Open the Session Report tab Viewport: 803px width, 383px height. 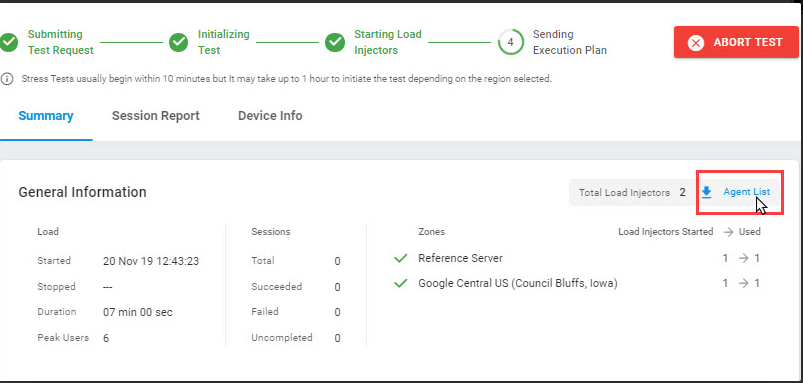coord(156,116)
